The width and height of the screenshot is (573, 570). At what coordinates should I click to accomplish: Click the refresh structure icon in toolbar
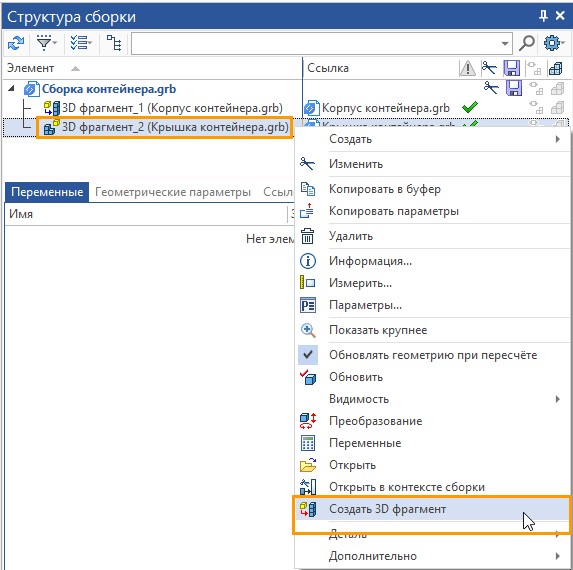click(16, 43)
